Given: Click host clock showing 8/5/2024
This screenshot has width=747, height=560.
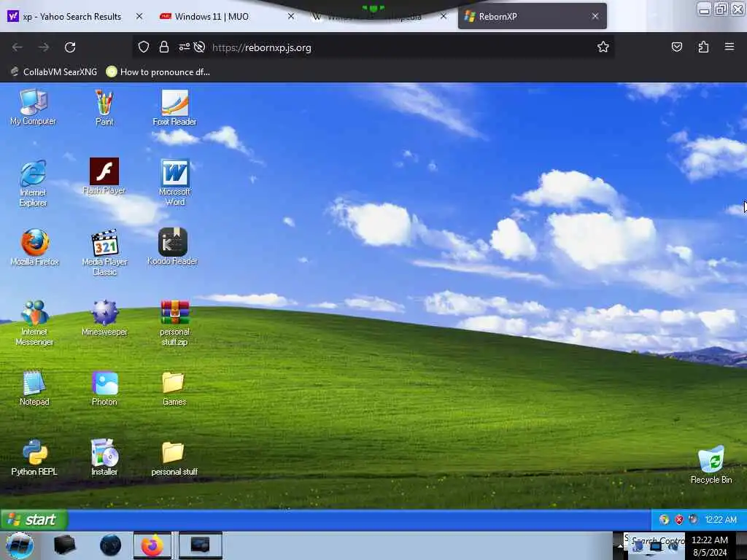Looking at the screenshot, I should pos(709,546).
